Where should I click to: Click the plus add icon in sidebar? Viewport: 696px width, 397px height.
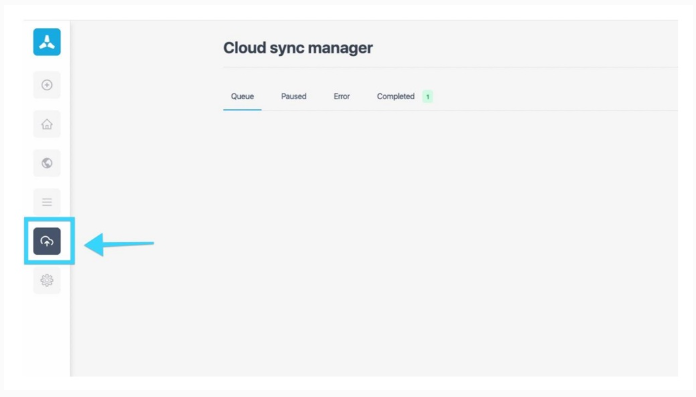click(47, 85)
